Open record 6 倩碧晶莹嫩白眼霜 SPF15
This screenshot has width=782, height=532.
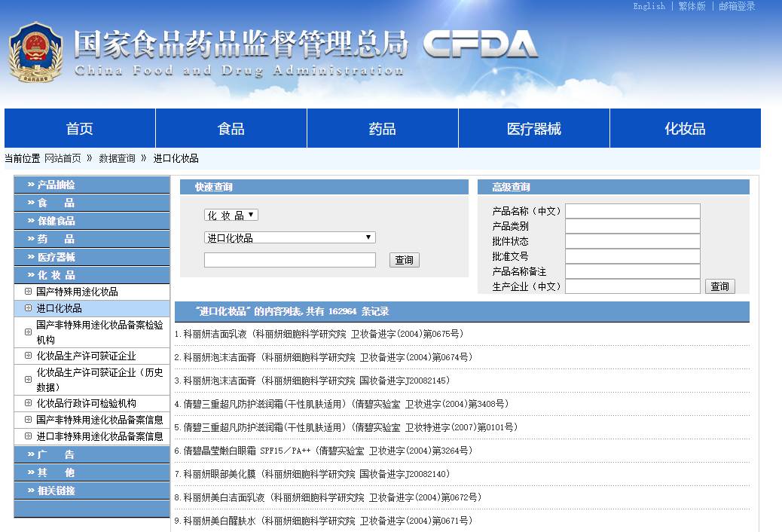(x=328, y=451)
